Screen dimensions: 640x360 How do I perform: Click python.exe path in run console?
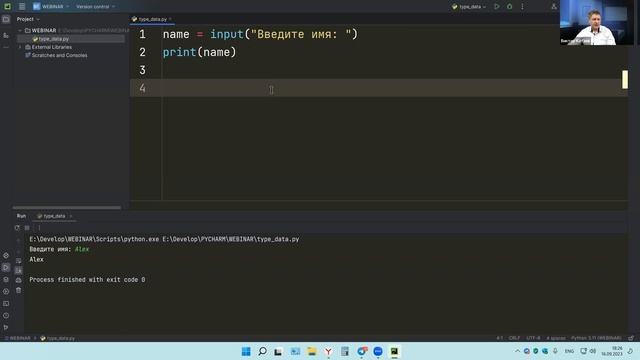94,239
